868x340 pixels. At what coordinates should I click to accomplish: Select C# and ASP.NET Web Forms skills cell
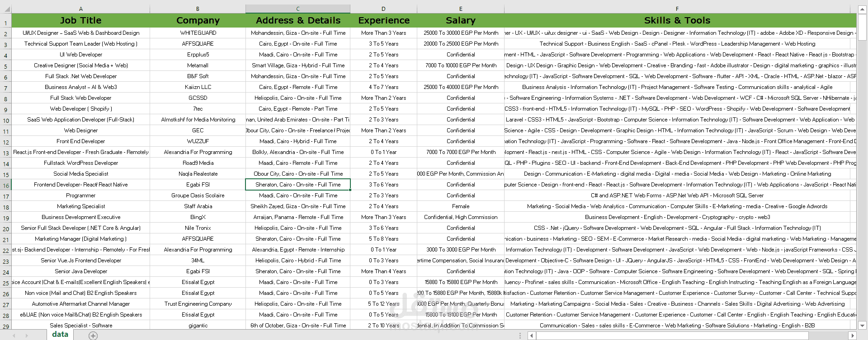[677, 196]
